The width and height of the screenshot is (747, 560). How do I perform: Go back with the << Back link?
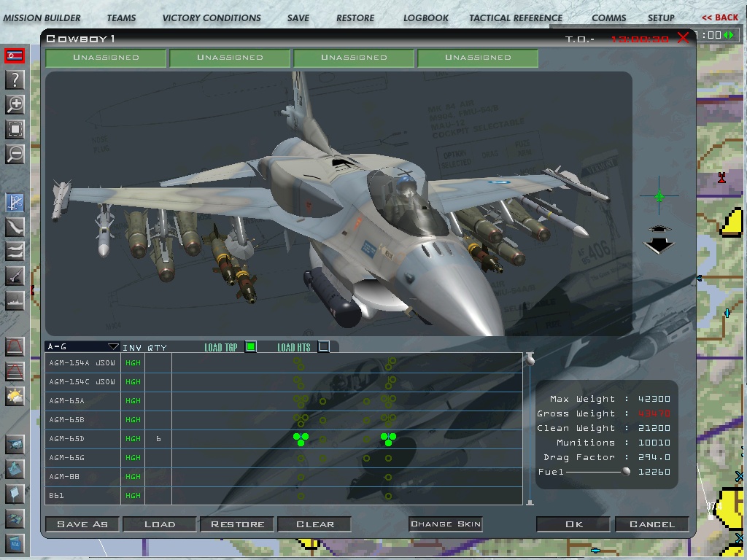coord(720,17)
